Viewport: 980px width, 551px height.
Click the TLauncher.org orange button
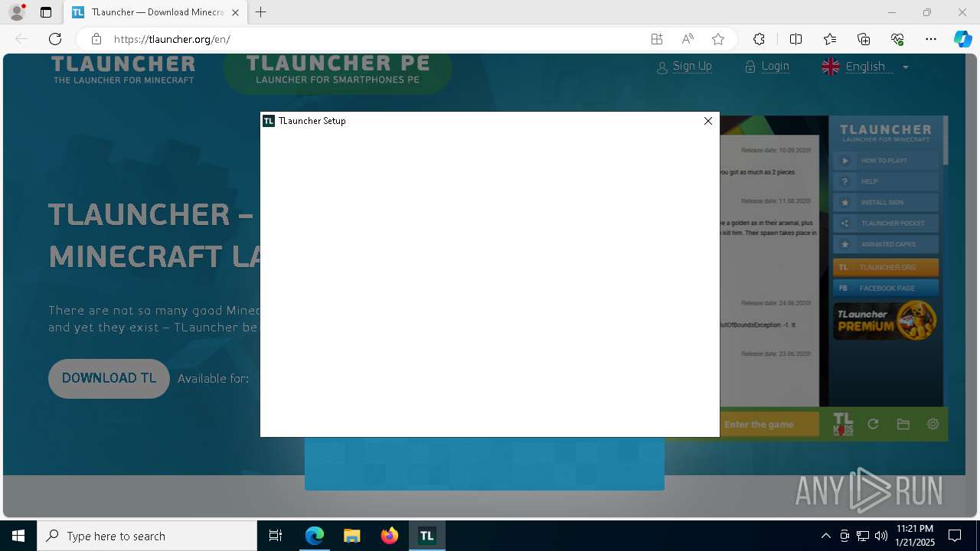(x=885, y=267)
